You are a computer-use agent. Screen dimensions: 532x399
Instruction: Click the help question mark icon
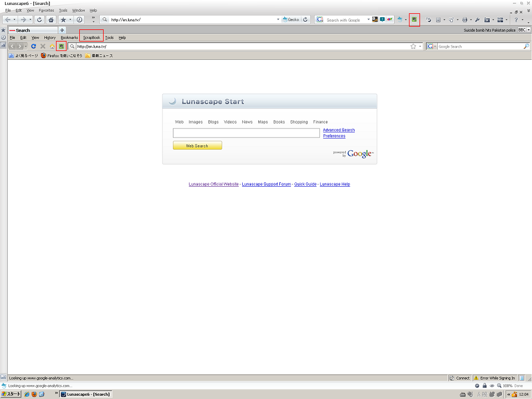(x=516, y=20)
